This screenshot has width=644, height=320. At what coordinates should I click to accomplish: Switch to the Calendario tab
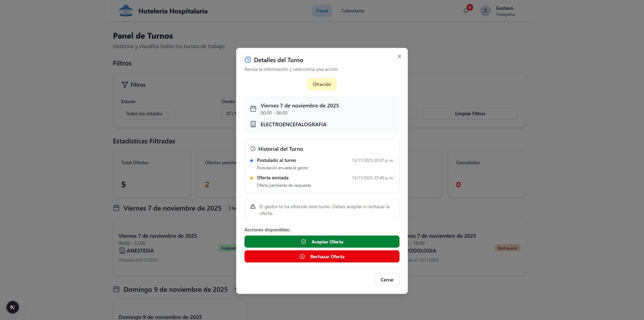click(x=353, y=10)
